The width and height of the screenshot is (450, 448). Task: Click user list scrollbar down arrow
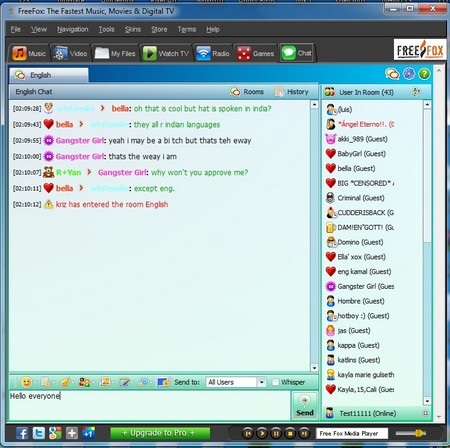427,401
